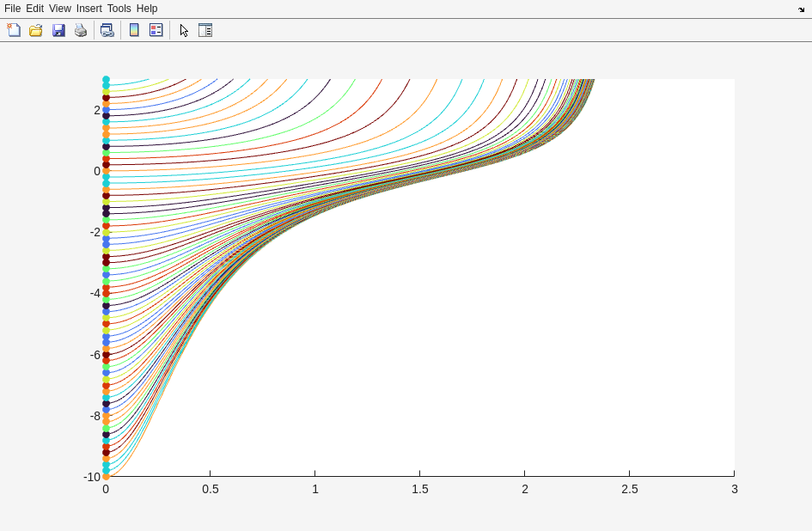Open the Property Inspector from the toolbar
This screenshot has height=531, width=812.
[205, 30]
